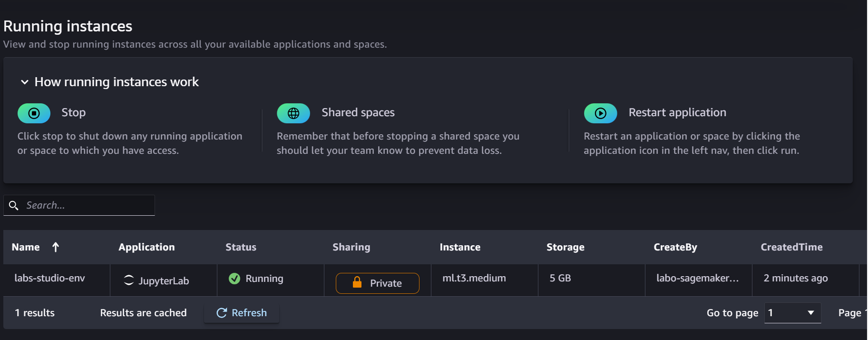
Task: Click the orange Private lock icon
Action: click(x=357, y=283)
